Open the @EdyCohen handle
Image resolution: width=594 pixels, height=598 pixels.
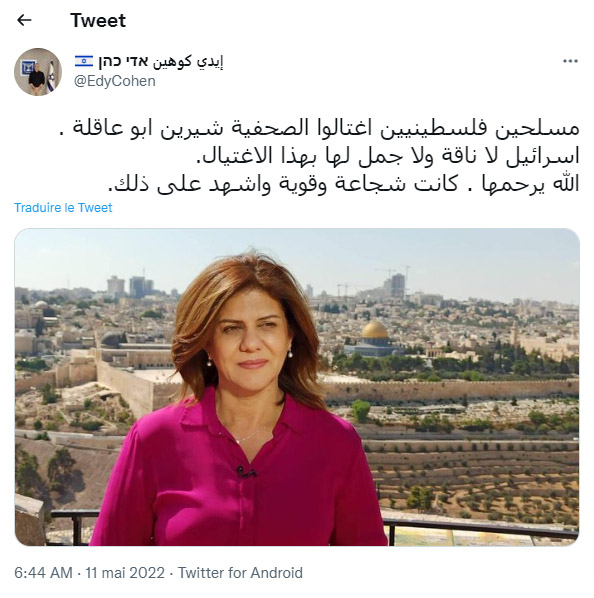(115, 81)
